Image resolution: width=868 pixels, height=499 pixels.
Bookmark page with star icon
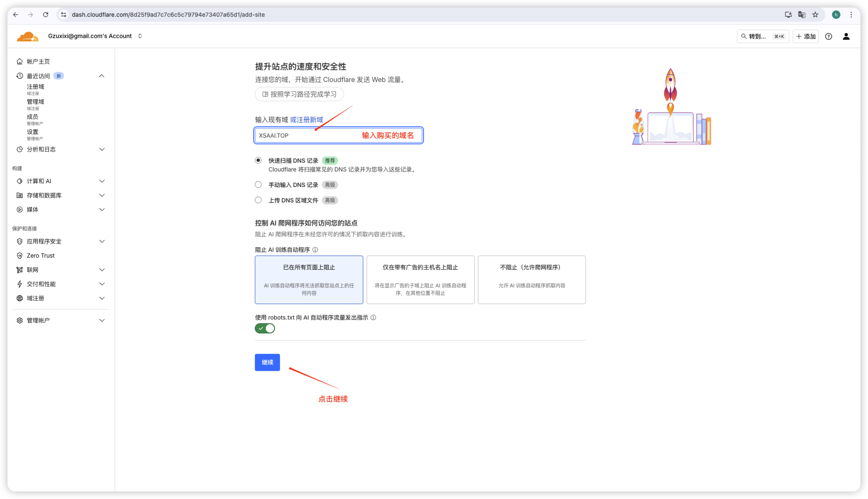coord(815,15)
